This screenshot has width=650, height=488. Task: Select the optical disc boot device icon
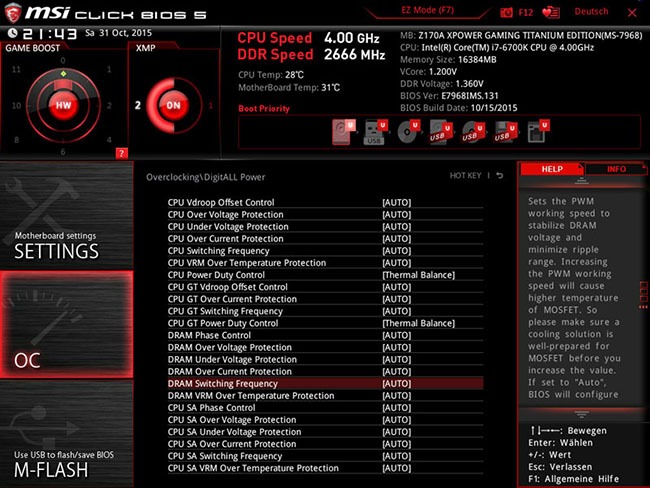(x=409, y=132)
